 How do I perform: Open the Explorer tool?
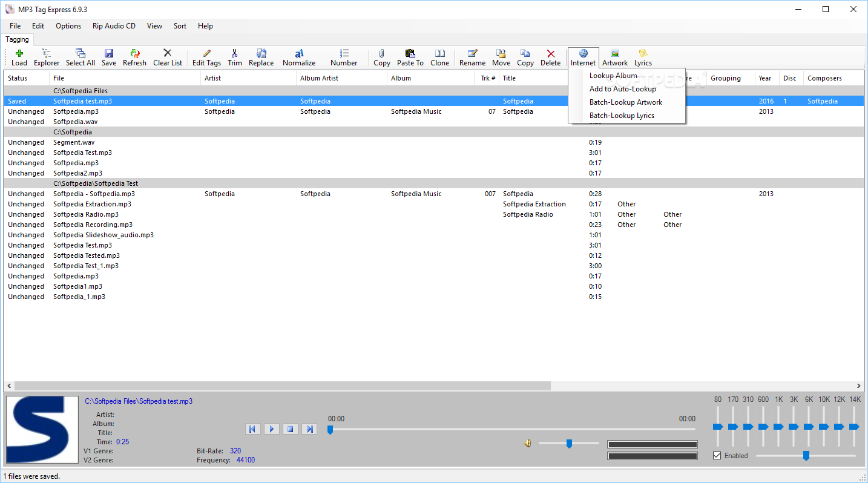click(47, 57)
